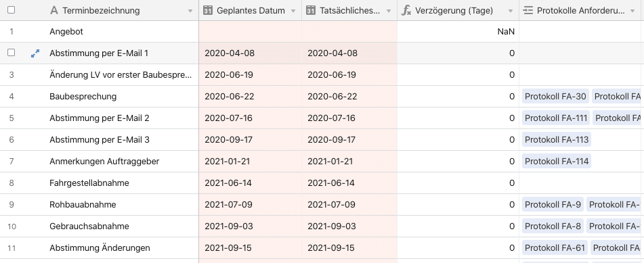
Task: Click the text-type icon beside Terminbezeichnung
Action: click(x=53, y=11)
